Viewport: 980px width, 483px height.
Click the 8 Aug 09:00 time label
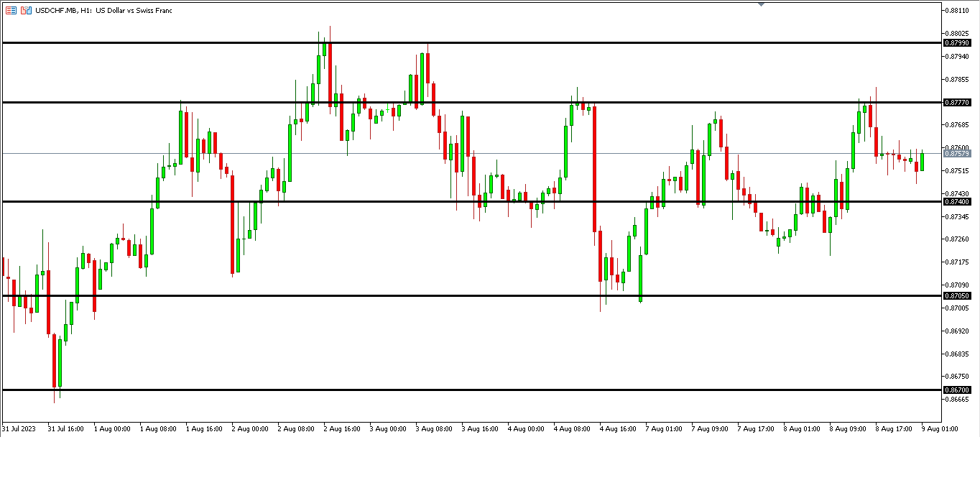848,429
